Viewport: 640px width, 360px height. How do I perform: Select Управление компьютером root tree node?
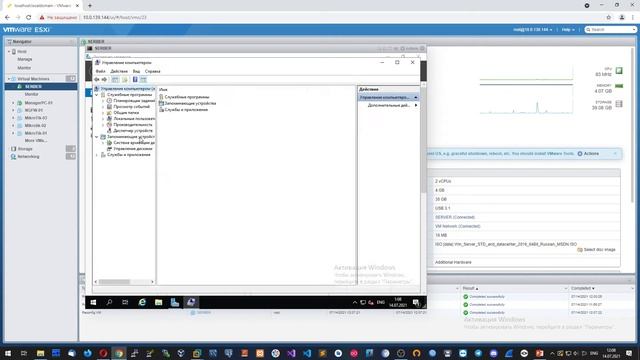pyautogui.click(x=125, y=89)
